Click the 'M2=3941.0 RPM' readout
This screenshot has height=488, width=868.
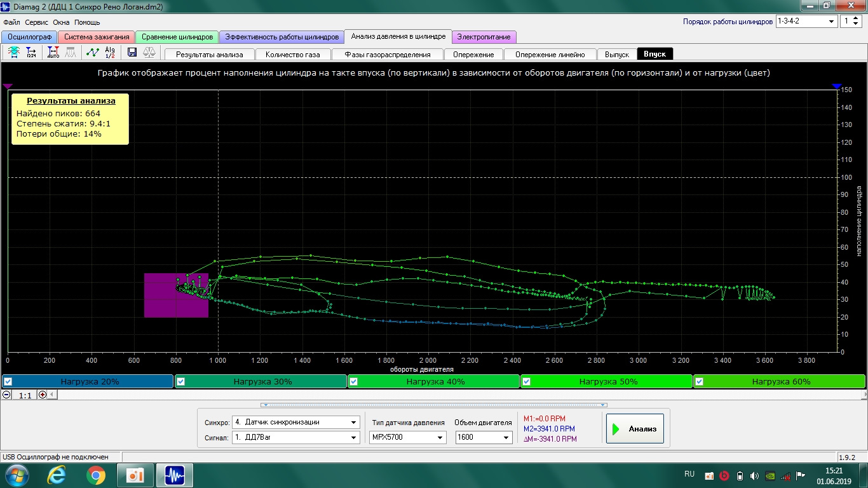[549, 429]
